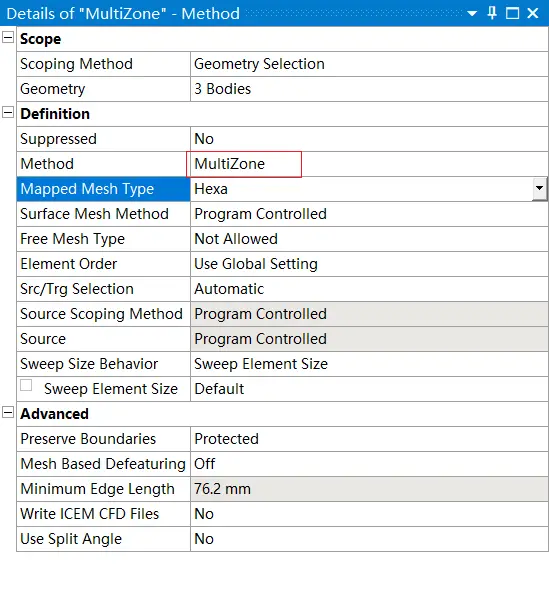The width and height of the screenshot is (549, 595).
Task: Collapse the Scope section
Action: click(8, 37)
